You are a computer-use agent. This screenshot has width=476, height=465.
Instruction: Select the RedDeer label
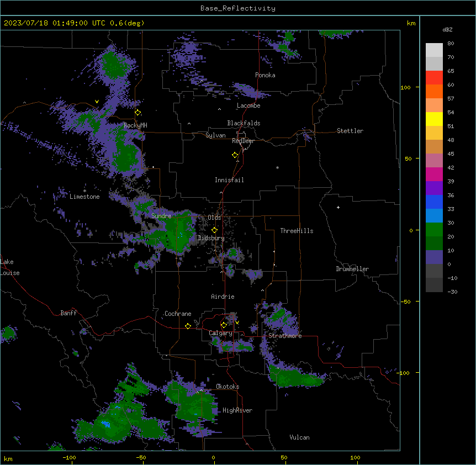click(x=243, y=141)
